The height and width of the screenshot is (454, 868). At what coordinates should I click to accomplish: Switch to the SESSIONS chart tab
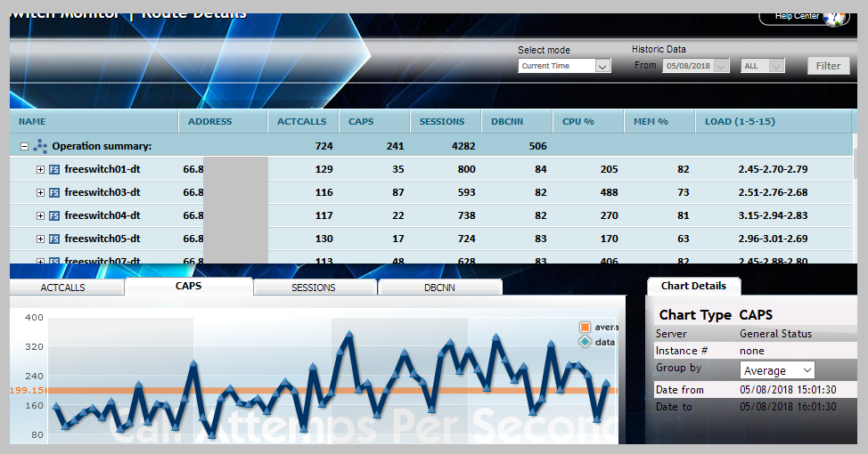click(315, 288)
